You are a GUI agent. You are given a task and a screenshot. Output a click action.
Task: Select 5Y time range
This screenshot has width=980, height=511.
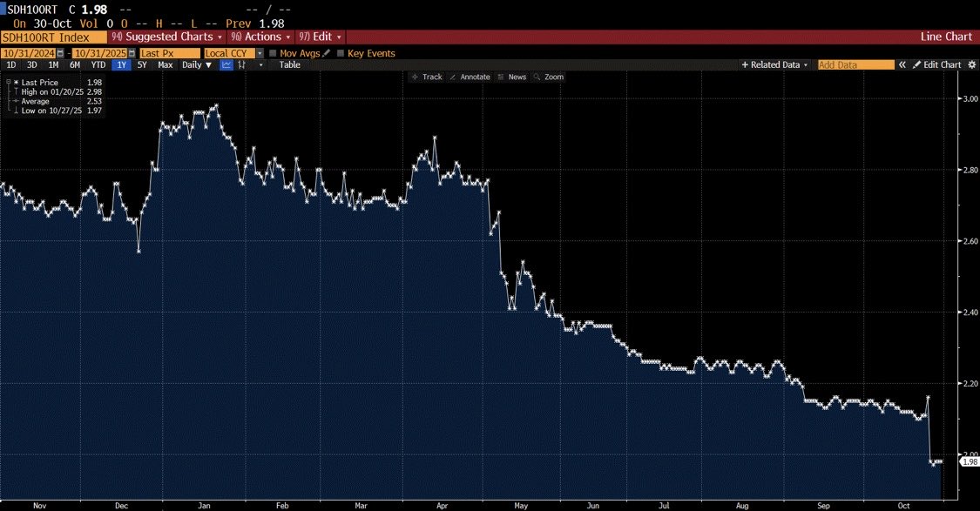[142, 65]
